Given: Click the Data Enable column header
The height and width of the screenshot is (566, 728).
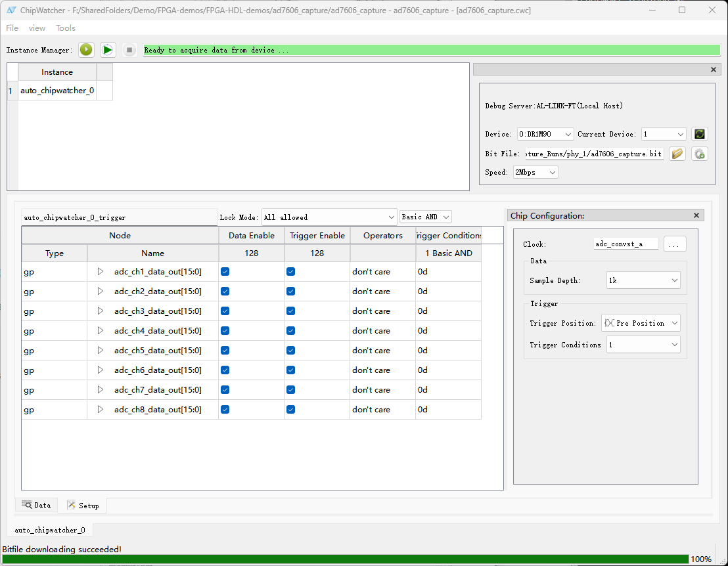Looking at the screenshot, I should 252,235.
